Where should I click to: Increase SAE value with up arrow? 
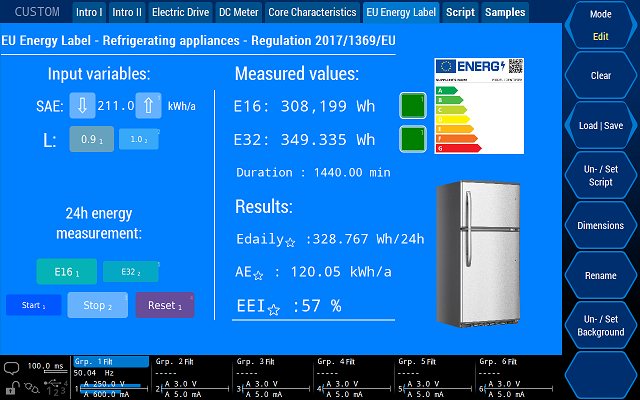(147, 106)
